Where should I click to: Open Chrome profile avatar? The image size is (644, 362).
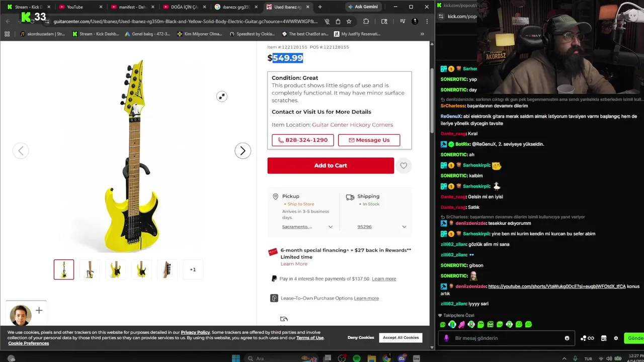coord(415,22)
